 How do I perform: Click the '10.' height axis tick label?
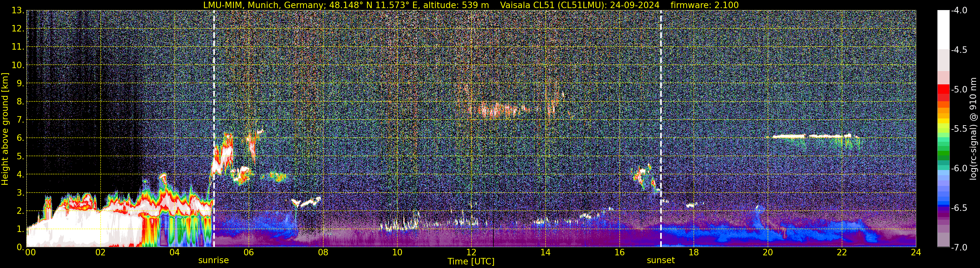click(18, 65)
